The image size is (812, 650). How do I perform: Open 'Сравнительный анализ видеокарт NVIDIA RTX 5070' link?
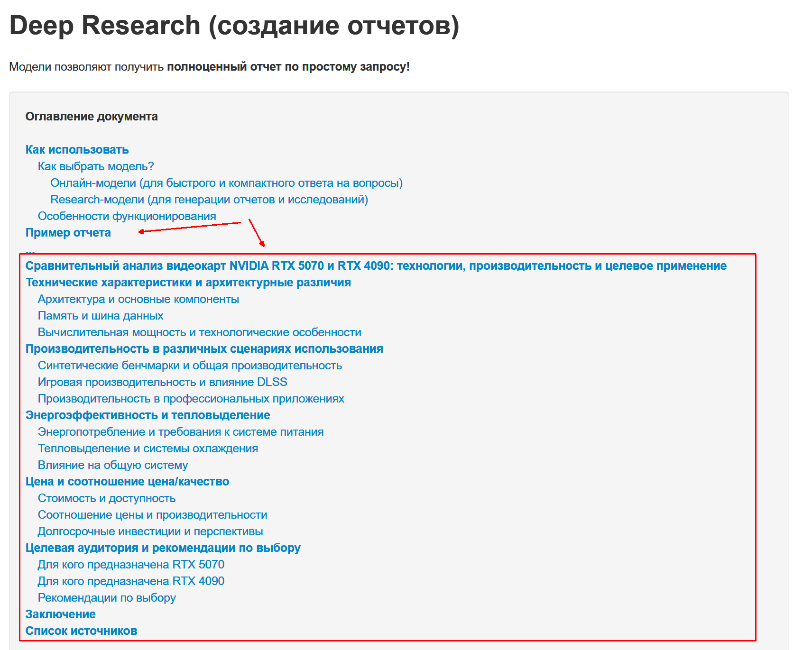click(x=376, y=266)
